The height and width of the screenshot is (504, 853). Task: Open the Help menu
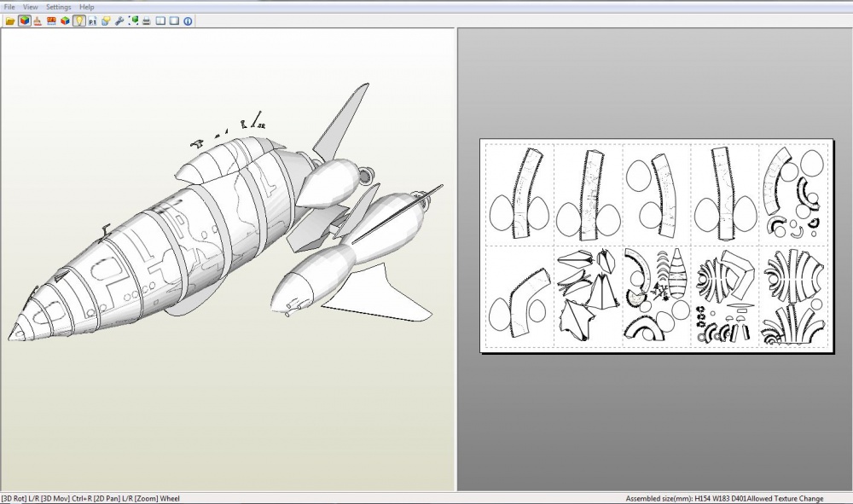click(x=86, y=7)
